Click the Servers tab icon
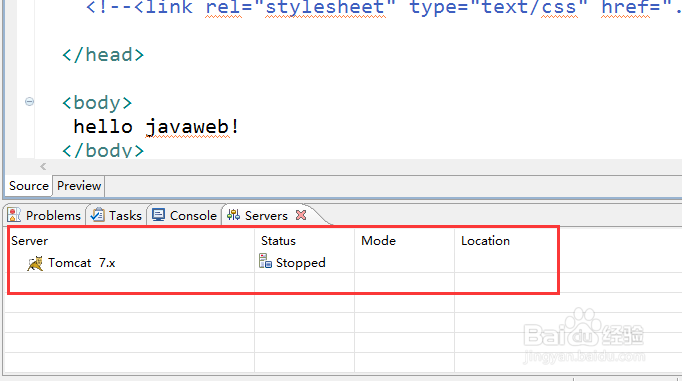Screen dimensions: 682x381 234,214
